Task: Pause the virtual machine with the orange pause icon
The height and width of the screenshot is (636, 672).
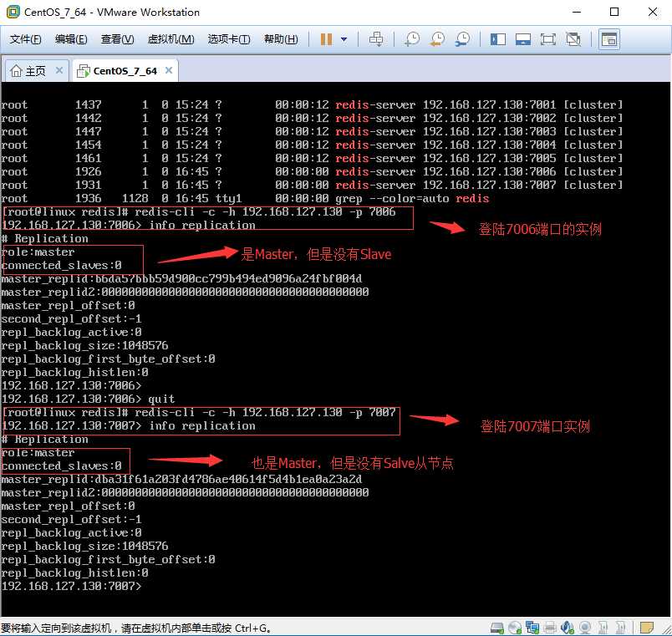Action: coord(326,39)
